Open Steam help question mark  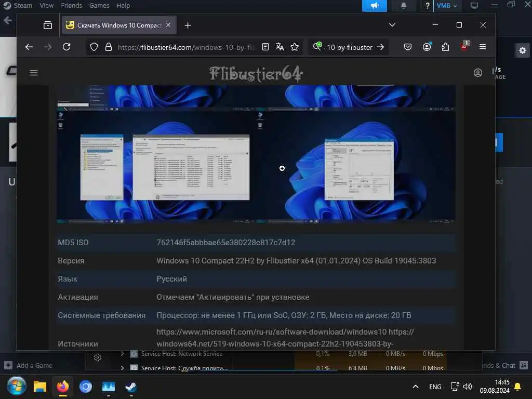(x=427, y=5)
